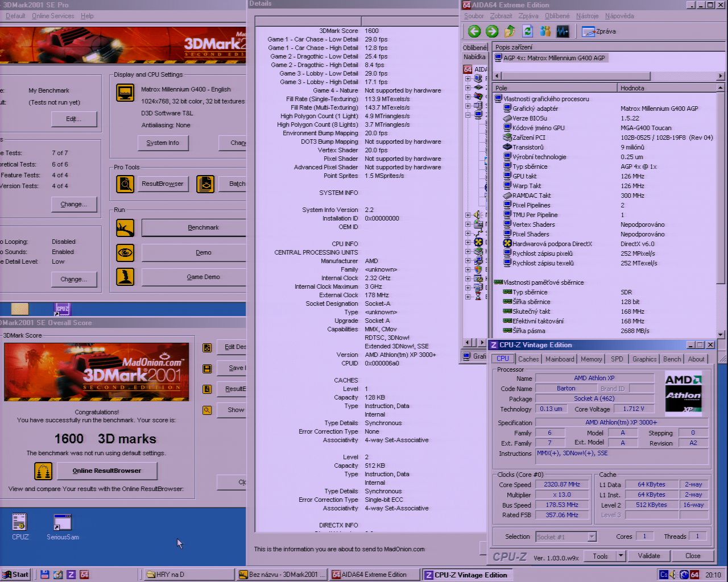Click the floppy disk quick launch icon
Viewport: 728px width, 582px height.
(45, 575)
